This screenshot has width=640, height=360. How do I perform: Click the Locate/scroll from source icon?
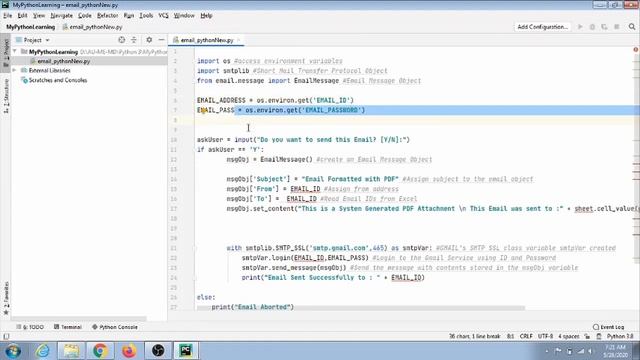click(x=122, y=40)
